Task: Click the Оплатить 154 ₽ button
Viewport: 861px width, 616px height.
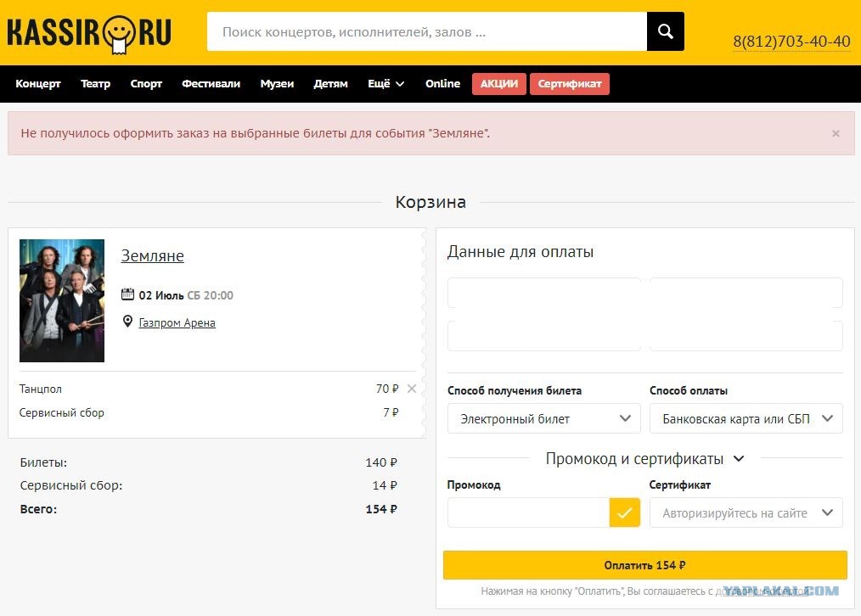Action: (645, 565)
